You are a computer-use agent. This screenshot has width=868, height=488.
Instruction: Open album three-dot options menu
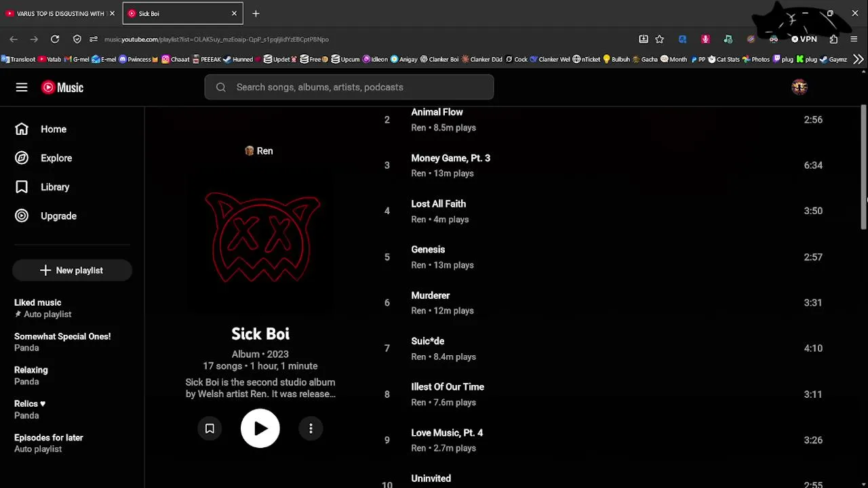pyautogui.click(x=311, y=428)
